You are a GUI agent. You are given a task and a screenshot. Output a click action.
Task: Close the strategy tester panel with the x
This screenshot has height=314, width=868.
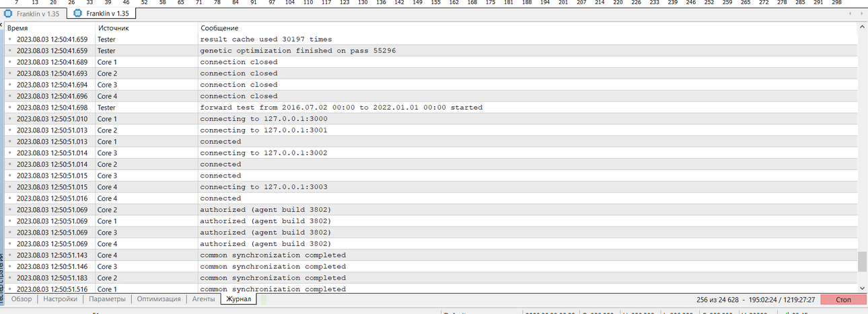tap(2, 26)
